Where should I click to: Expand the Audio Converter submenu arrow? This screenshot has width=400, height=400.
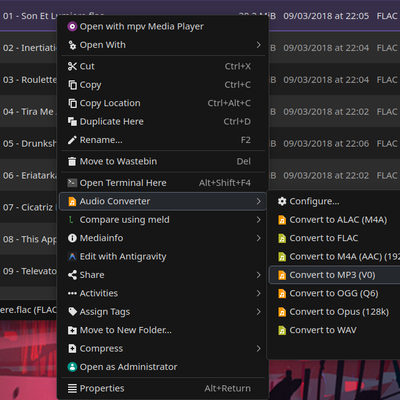pos(258,201)
